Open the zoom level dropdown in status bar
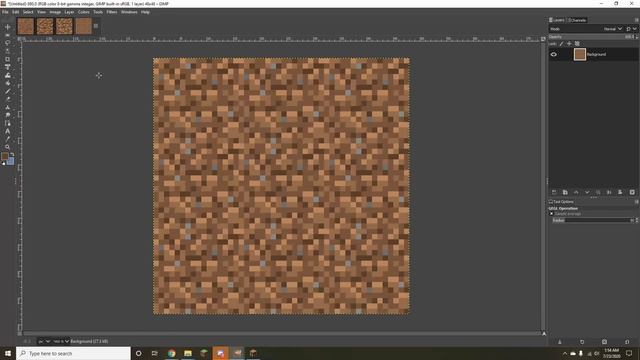Image resolution: width=640 pixels, height=360 pixels. [61, 341]
